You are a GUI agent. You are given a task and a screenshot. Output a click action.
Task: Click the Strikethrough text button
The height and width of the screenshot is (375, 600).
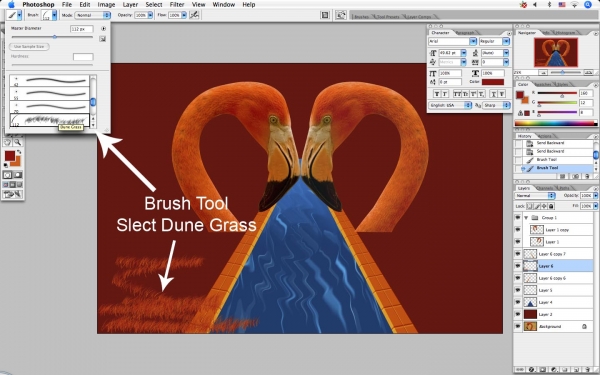tap(502, 93)
